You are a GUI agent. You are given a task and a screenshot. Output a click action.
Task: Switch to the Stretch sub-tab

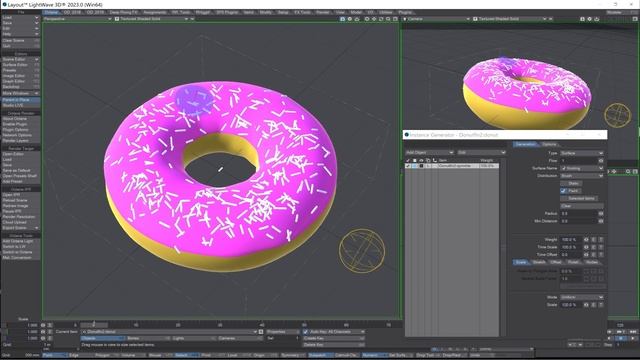[539, 262]
